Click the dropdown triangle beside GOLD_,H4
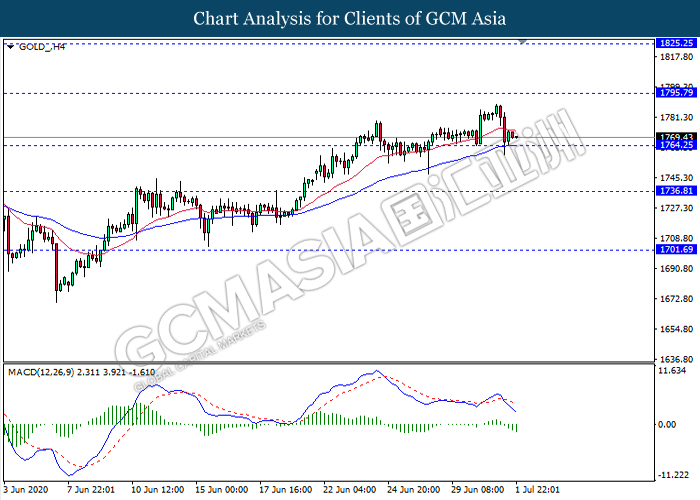Screen dimensions: 700x500 tap(11, 46)
